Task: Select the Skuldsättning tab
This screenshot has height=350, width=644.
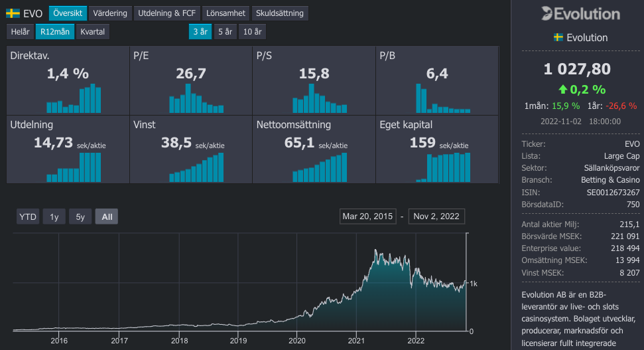Action: coord(280,13)
